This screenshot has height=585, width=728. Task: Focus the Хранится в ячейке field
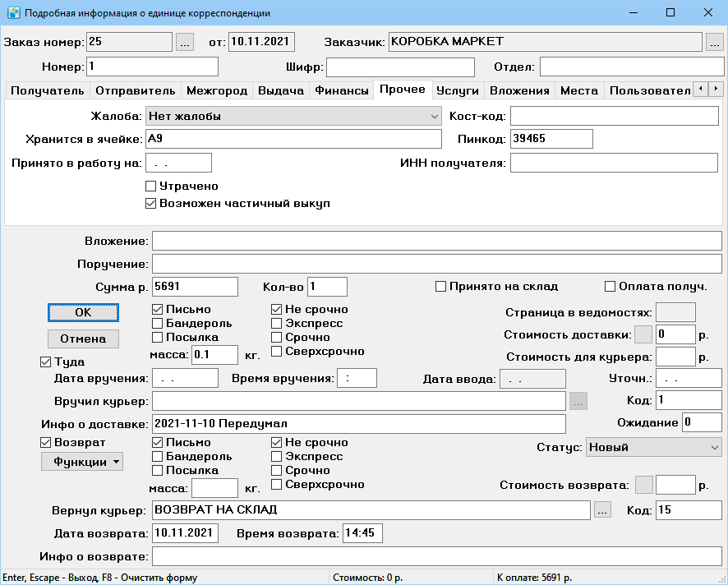293,139
